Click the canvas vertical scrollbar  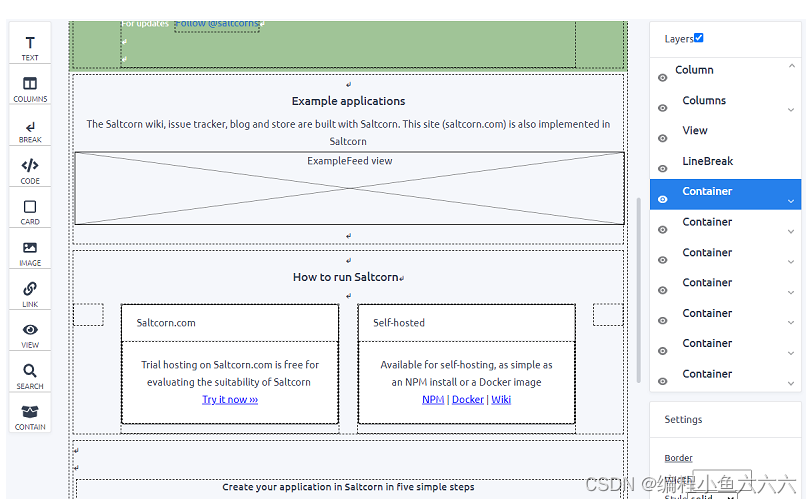pyautogui.click(x=639, y=289)
